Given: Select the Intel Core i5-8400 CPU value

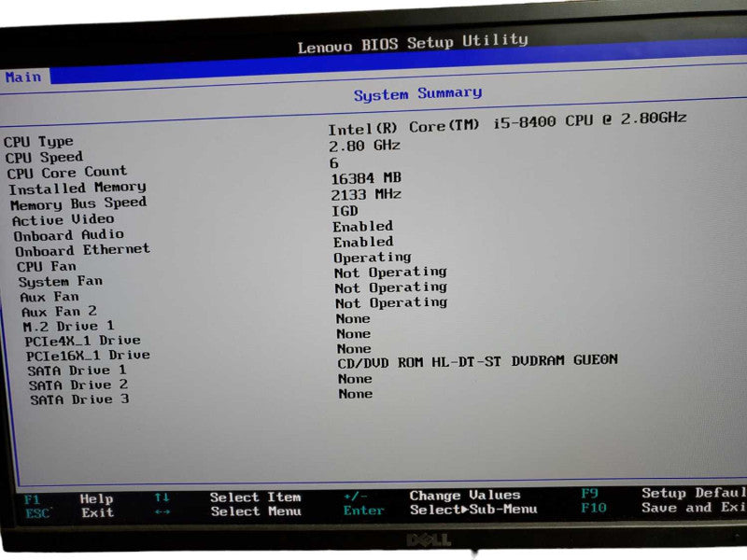Looking at the screenshot, I should click(x=507, y=123).
